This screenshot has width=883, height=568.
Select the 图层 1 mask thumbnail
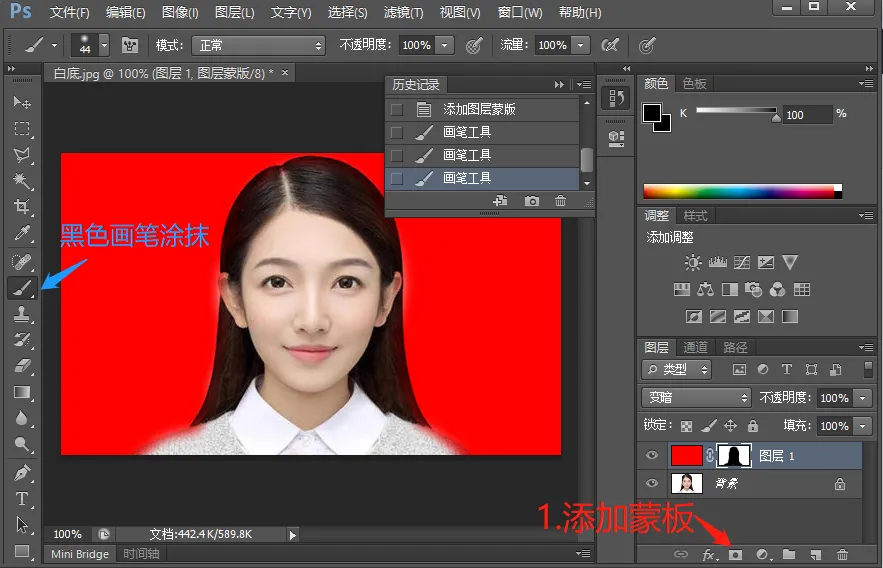pos(735,456)
